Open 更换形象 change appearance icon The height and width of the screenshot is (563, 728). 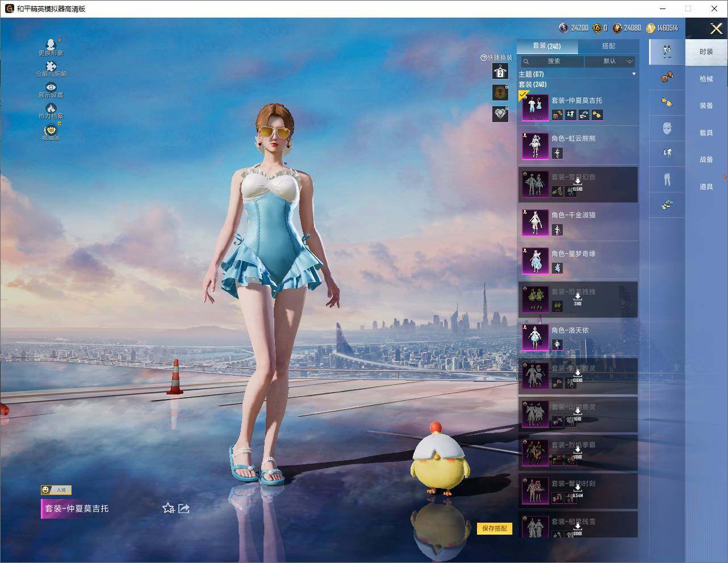(x=51, y=47)
